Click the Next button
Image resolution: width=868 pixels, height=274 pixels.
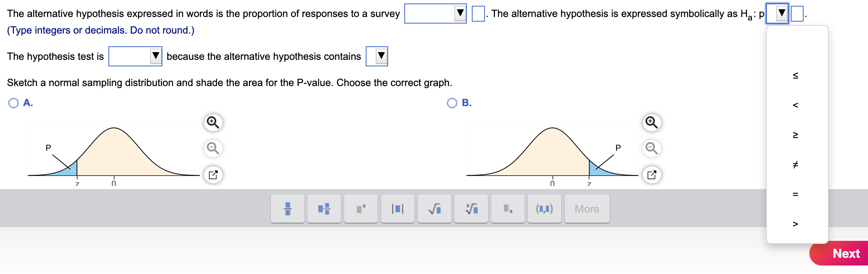click(847, 254)
